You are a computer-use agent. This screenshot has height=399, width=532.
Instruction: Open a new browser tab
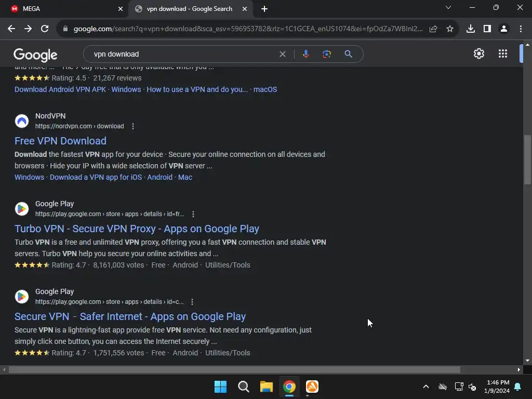pos(264,9)
